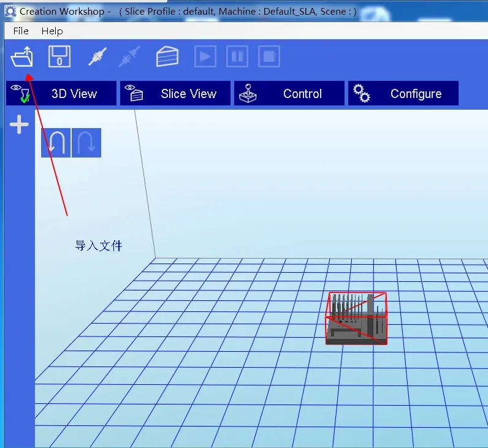The image size is (488, 448).
Task: Click the open/import file folder icon
Action: point(22,56)
